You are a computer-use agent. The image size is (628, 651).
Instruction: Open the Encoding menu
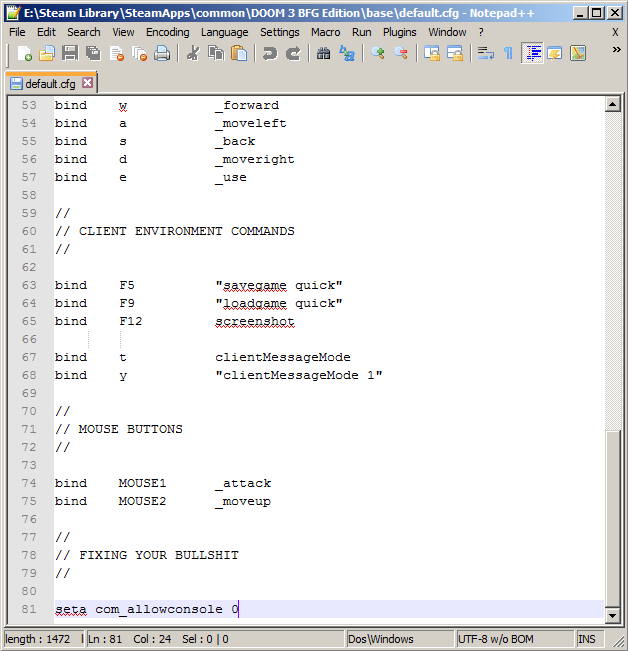click(x=167, y=32)
